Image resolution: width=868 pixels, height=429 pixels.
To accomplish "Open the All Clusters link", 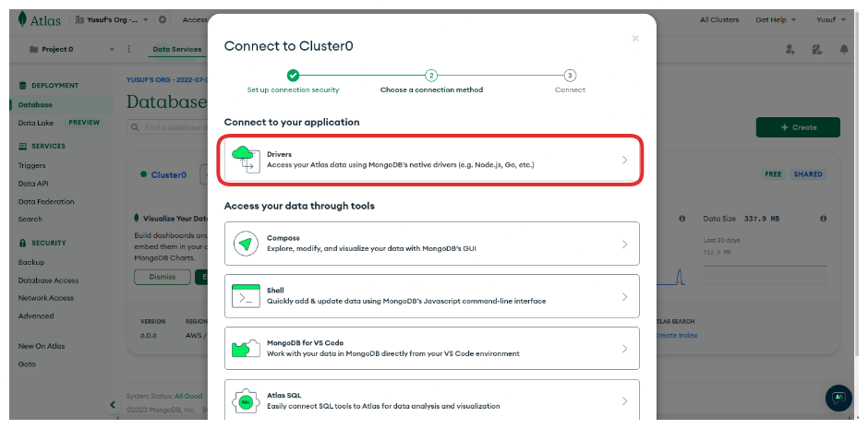I will coord(717,19).
